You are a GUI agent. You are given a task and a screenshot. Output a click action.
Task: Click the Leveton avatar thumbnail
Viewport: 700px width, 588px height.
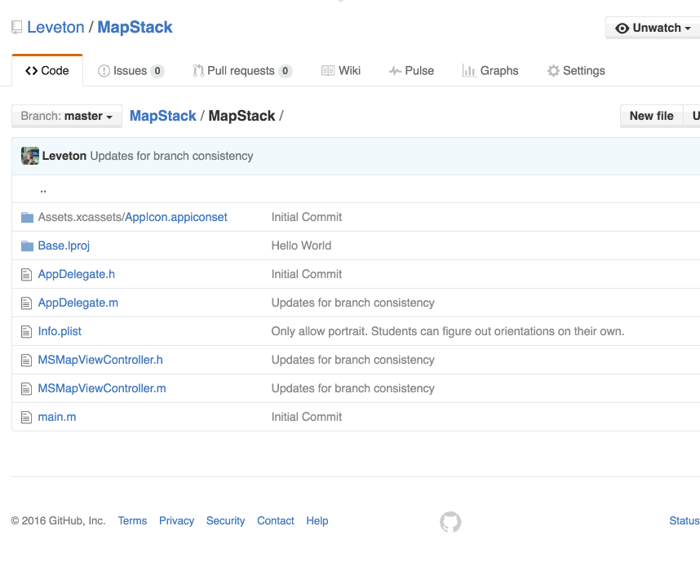tap(30, 156)
